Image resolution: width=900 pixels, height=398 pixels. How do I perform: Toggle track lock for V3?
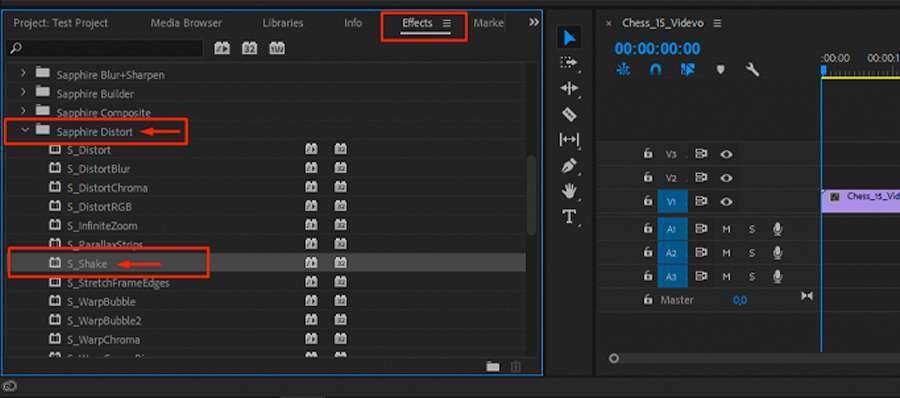(x=647, y=154)
